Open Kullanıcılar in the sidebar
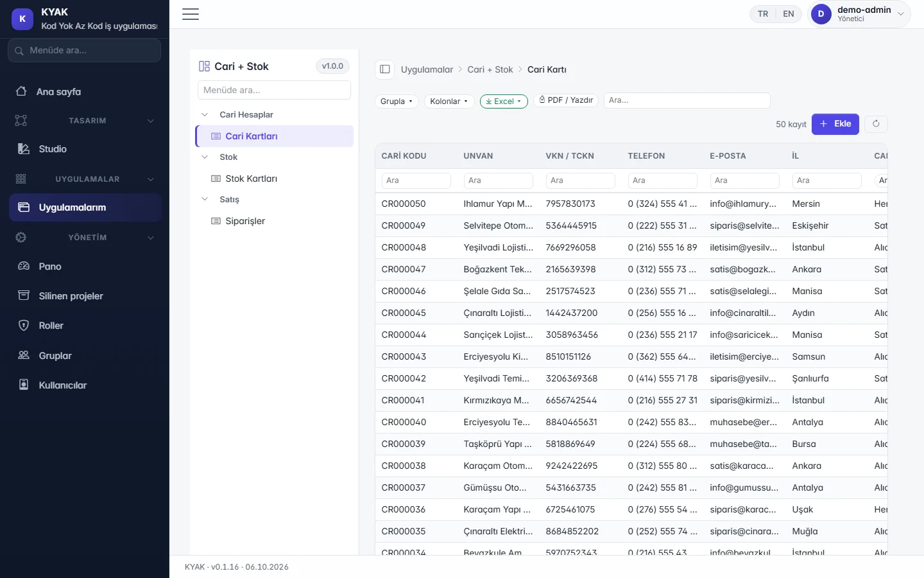 click(x=85, y=385)
